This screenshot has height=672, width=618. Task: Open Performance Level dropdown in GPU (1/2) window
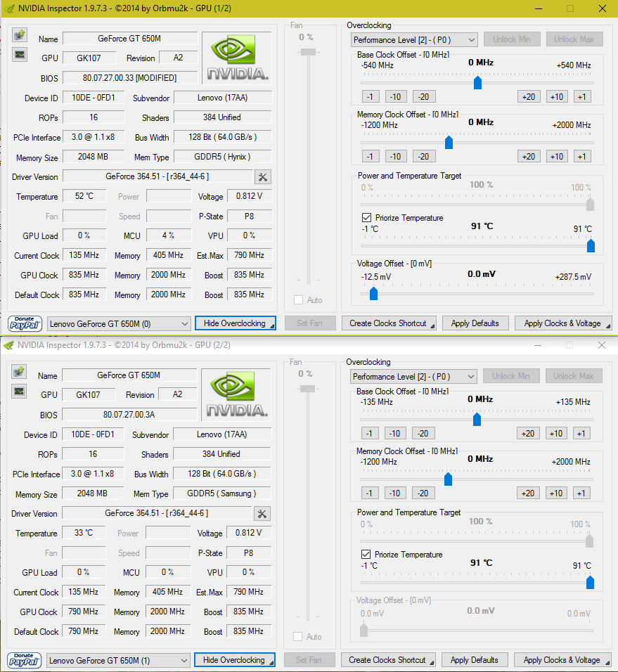point(414,40)
